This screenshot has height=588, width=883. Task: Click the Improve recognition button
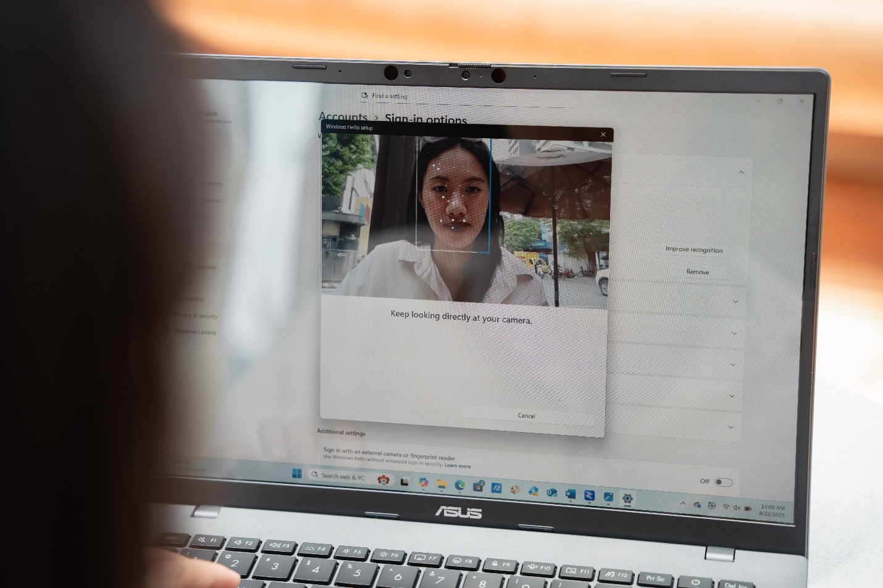[693, 250]
